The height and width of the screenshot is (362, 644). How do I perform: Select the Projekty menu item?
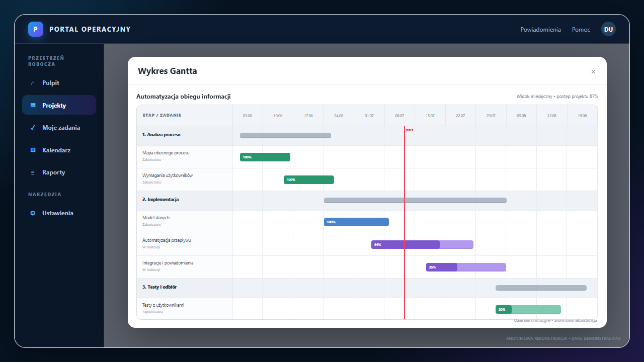(x=59, y=105)
